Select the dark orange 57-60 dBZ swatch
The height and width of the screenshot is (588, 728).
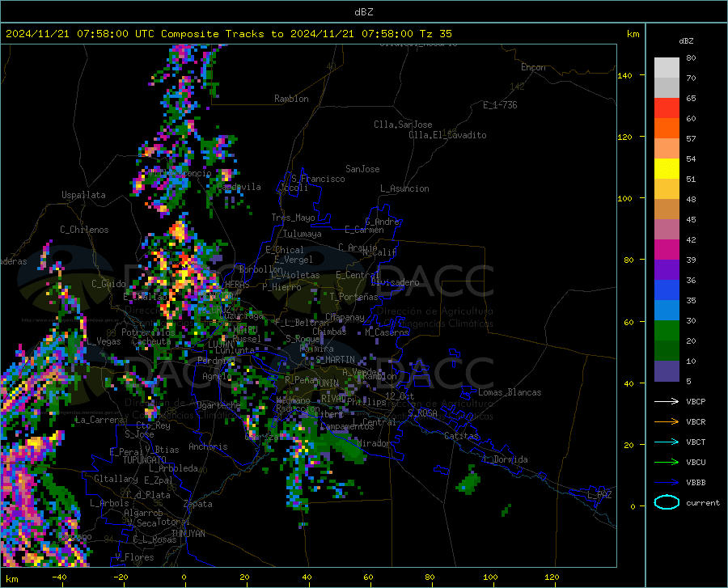tap(667, 128)
